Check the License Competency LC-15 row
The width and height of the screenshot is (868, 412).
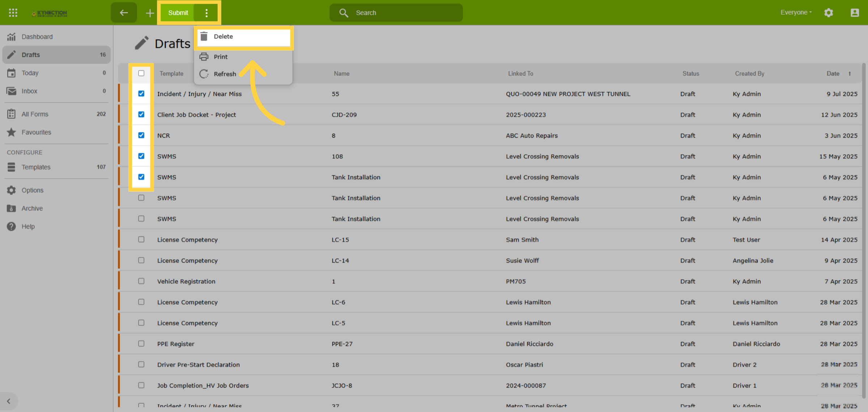[141, 239]
